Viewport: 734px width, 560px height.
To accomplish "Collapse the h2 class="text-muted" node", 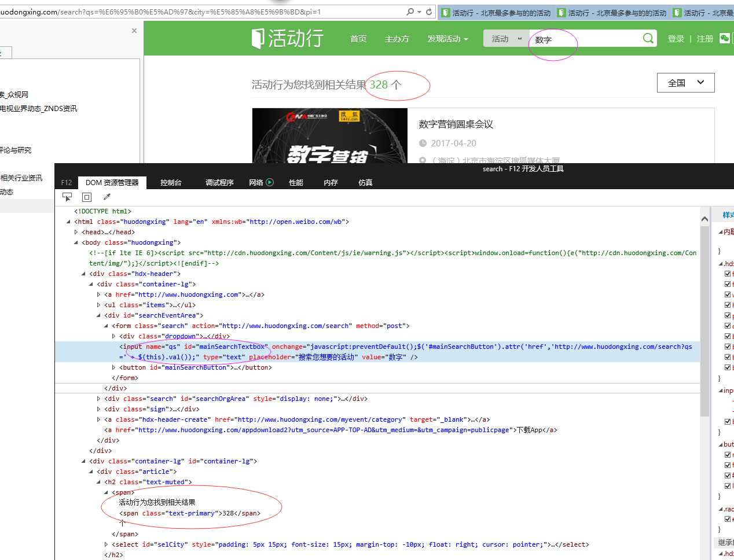I will [x=99, y=482].
